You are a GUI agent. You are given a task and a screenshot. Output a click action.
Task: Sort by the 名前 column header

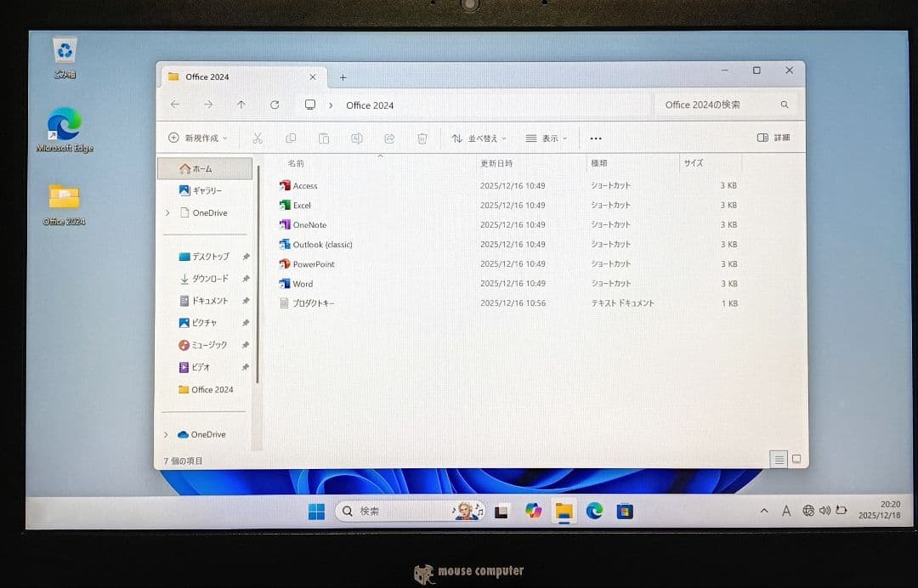[x=296, y=163]
